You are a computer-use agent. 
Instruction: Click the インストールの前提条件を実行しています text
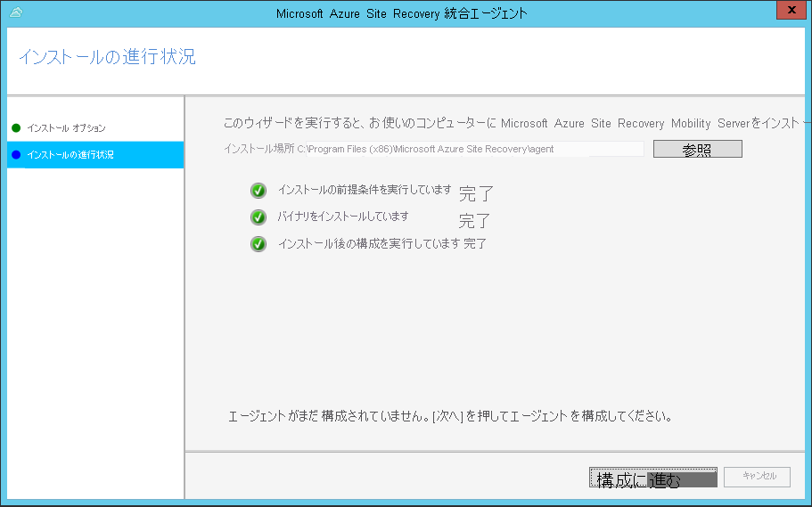(365, 190)
